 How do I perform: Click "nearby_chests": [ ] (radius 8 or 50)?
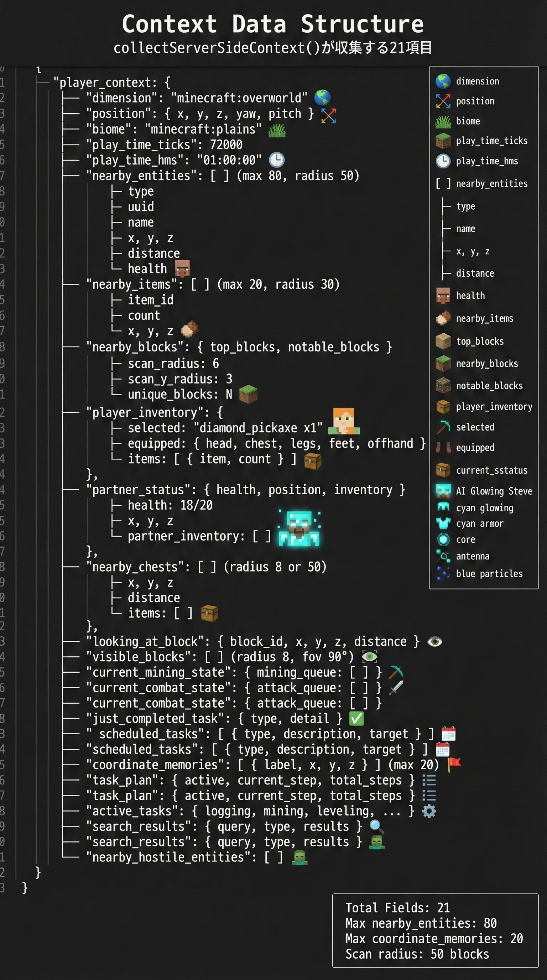click(x=206, y=567)
